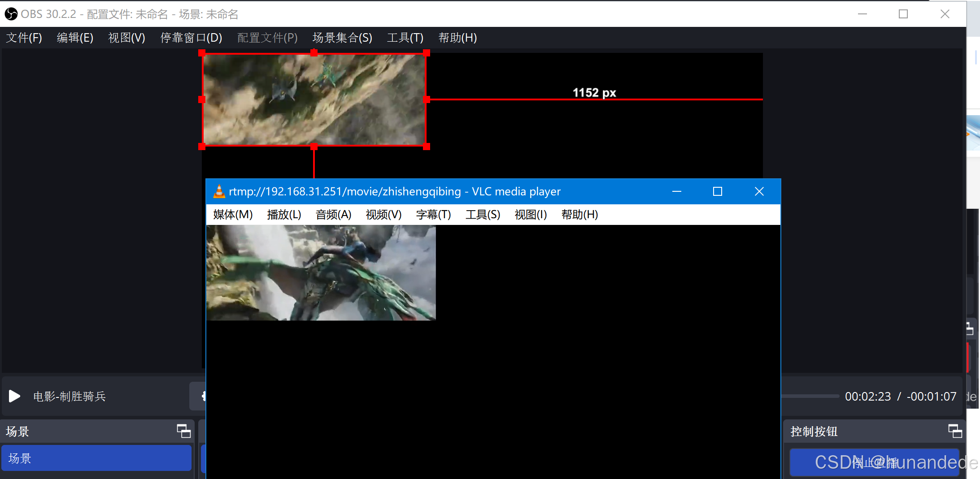Open the 编辑(E) menu in OBS
The height and width of the screenshot is (479, 980).
point(75,38)
